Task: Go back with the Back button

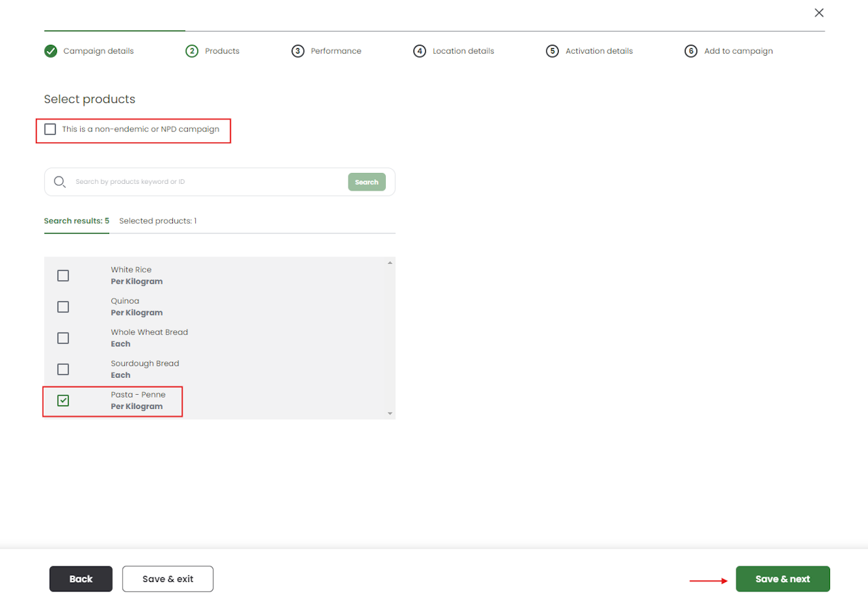Action: [x=81, y=579]
